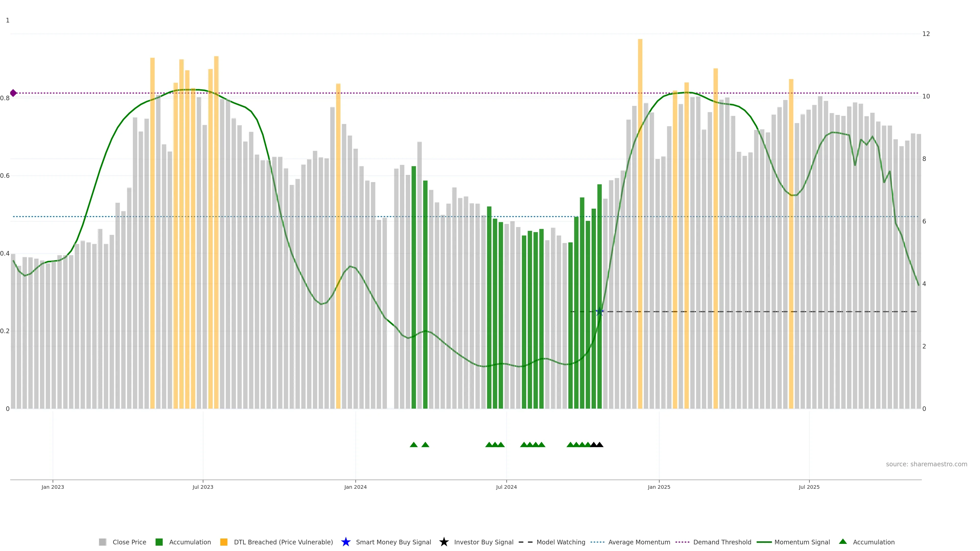Screen dimensions: 980x551
Task: Toggle the DTL Breached (Price Vulnerable) legend label
Action: pos(283,542)
